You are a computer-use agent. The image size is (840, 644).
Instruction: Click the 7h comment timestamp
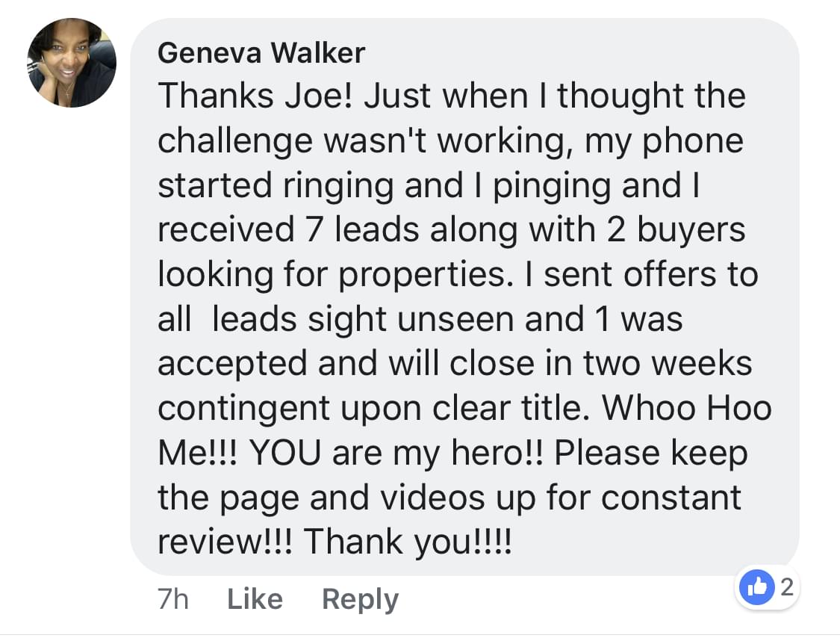click(x=173, y=599)
